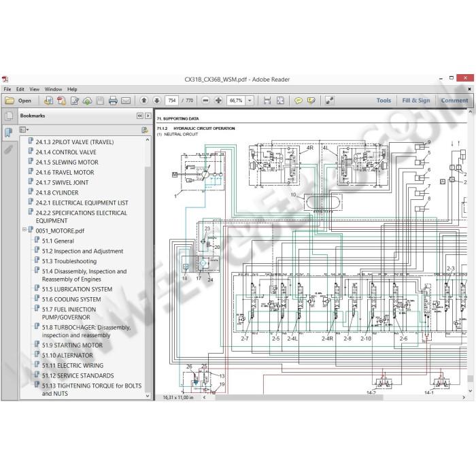
Task: Click the bookmarks panel ribbon icon
Action: [8, 133]
